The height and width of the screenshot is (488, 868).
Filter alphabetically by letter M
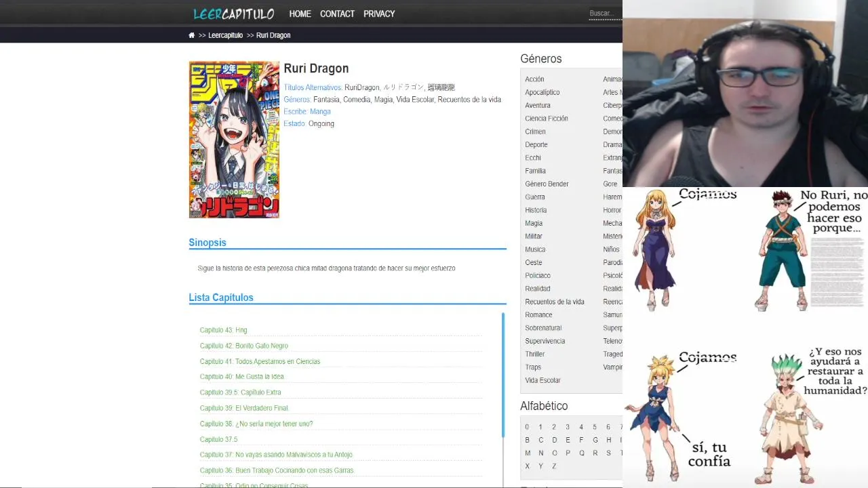click(527, 453)
